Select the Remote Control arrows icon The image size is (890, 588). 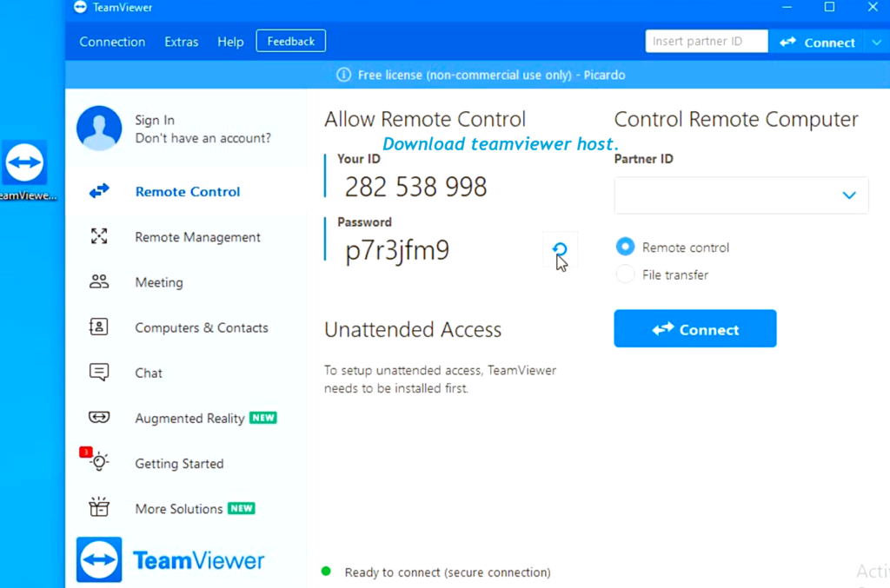point(99,191)
